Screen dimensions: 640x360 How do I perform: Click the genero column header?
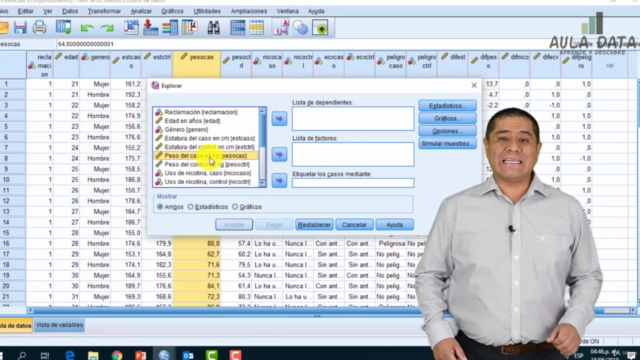coord(95,64)
